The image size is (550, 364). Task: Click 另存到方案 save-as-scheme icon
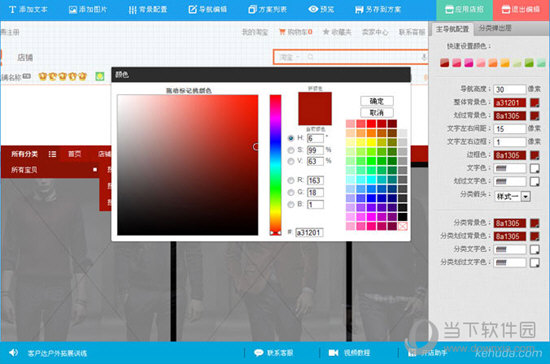359,9
